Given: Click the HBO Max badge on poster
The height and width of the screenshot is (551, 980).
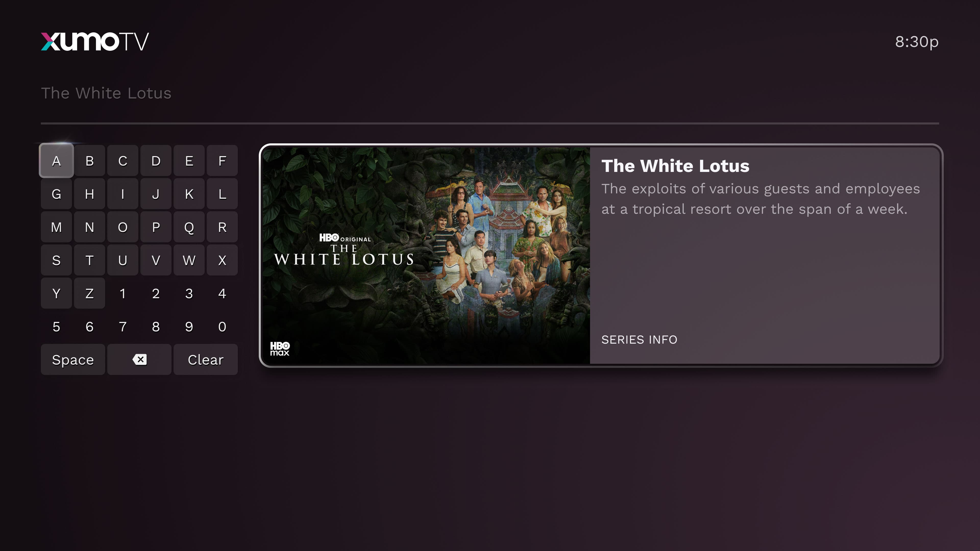Looking at the screenshot, I should pos(280,348).
